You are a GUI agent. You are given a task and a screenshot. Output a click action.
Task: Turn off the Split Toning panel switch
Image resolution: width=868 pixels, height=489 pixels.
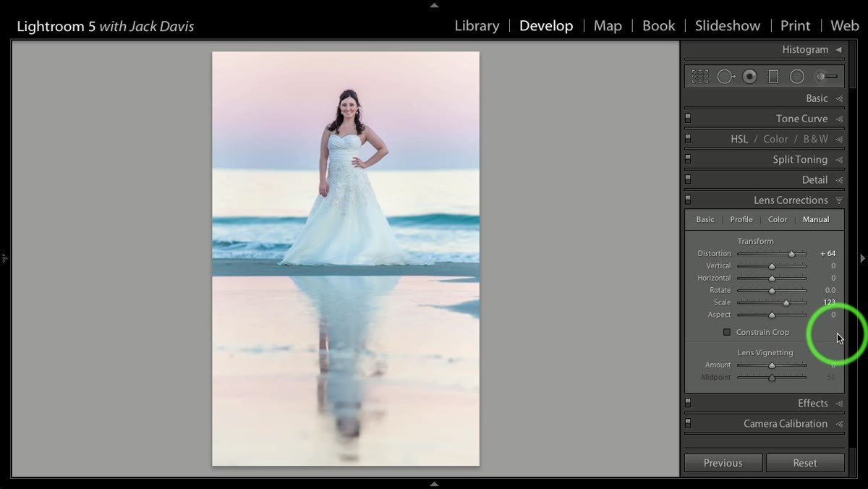click(x=688, y=158)
